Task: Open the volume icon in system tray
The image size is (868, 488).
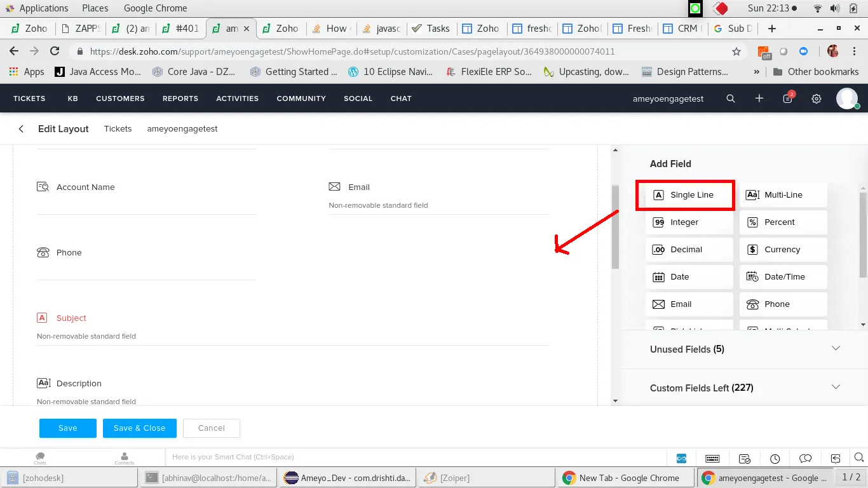Action: click(x=835, y=8)
